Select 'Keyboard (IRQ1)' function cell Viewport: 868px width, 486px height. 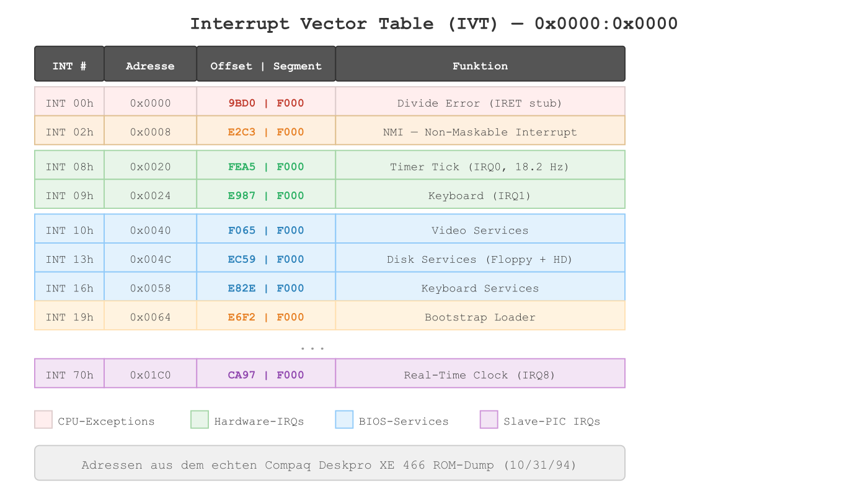(x=480, y=194)
